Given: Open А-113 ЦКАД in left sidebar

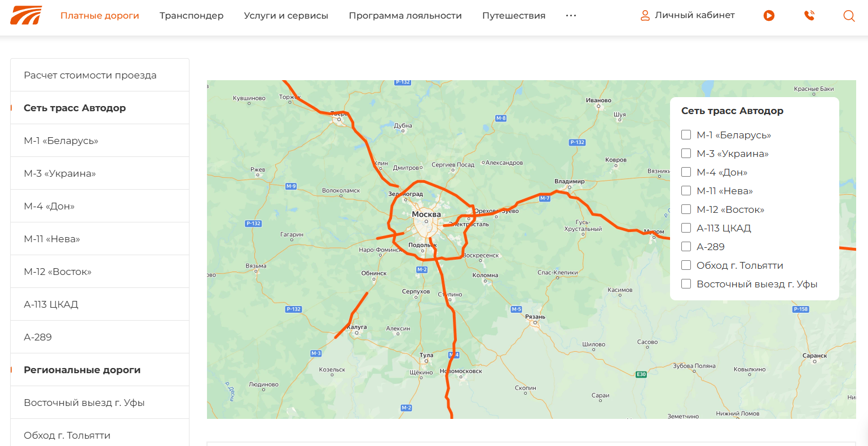Looking at the screenshot, I should pos(100,304).
